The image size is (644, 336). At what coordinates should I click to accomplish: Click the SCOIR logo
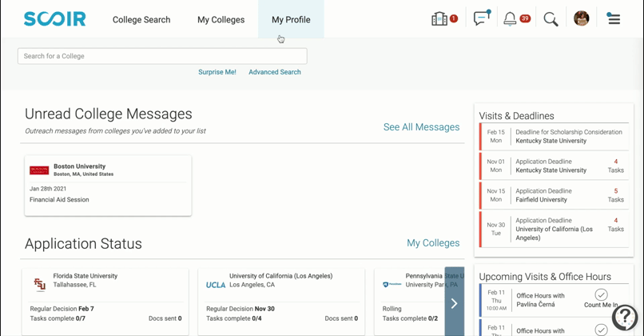[x=54, y=19]
